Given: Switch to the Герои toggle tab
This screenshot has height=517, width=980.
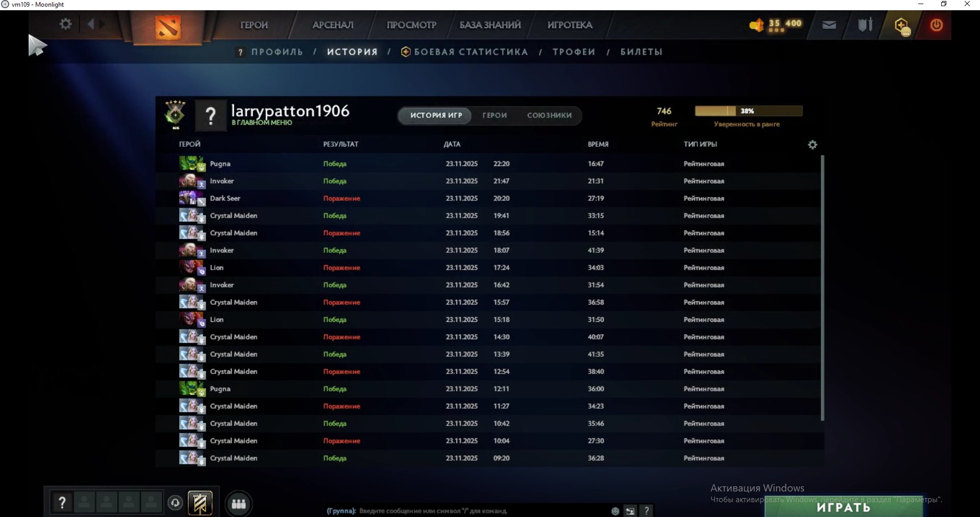Looking at the screenshot, I should (495, 115).
